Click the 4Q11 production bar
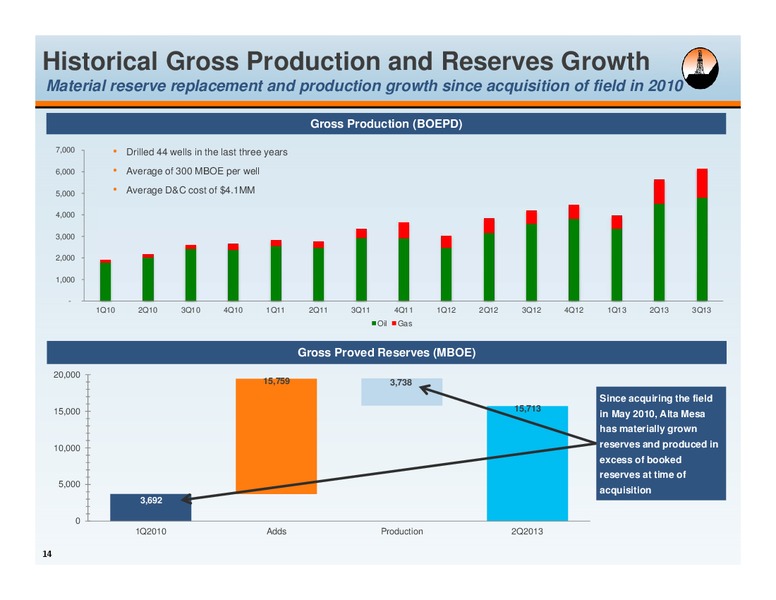Image resolution: width=776 pixels, height=600 pixels. pos(403,261)
